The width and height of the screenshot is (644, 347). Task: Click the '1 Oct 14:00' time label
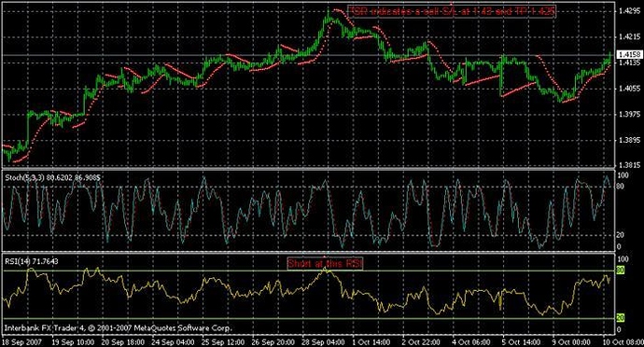[x=371, y=341]
